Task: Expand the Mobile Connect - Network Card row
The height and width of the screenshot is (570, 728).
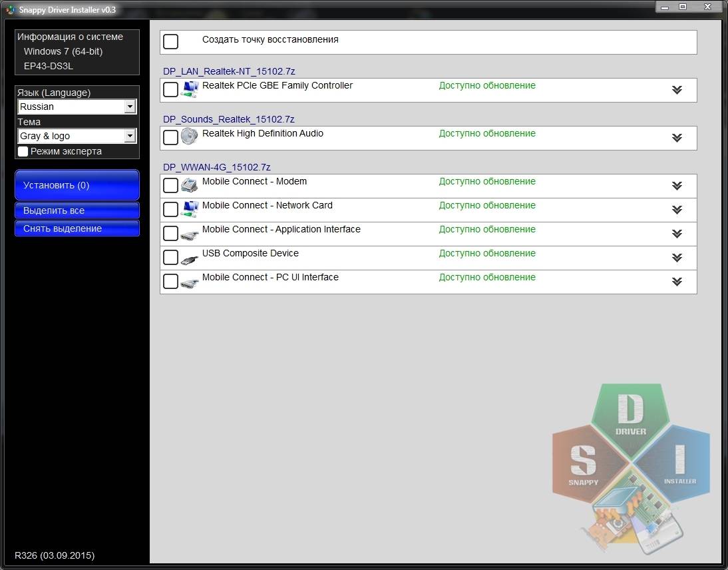Action: 677,210
